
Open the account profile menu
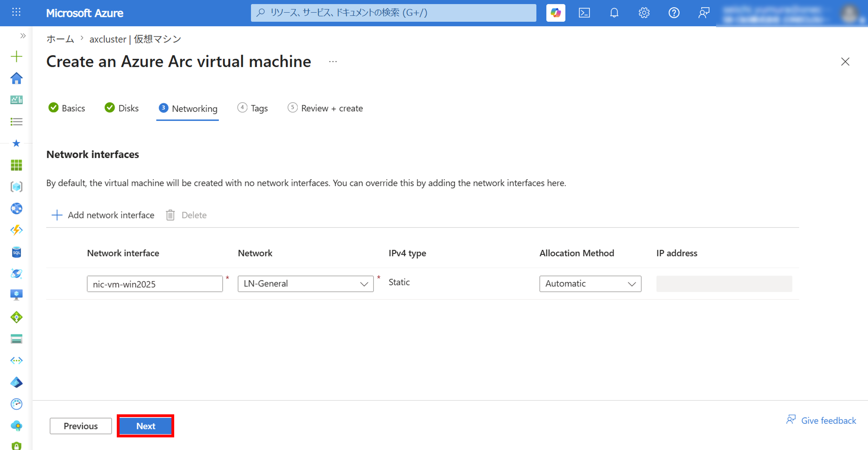(x=792, y=13)
